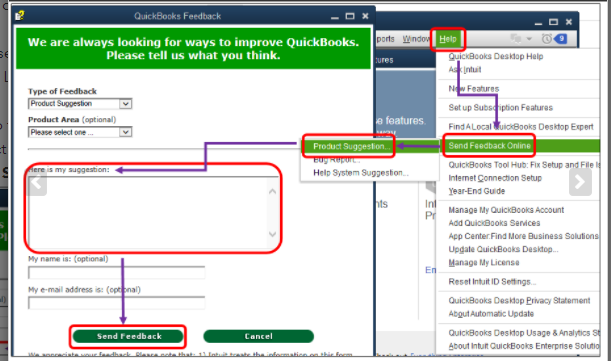The image size is (611, 361).
Task: Choose Product Suggestion submenu item
Action: pos(351,147)
